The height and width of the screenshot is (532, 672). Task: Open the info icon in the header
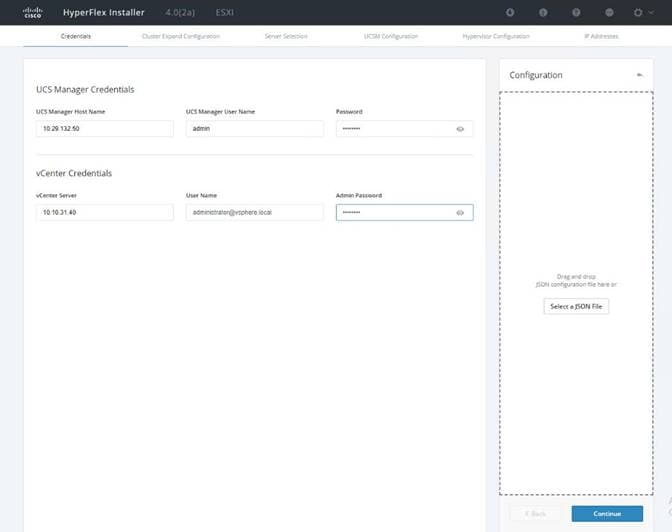point(543,12)
